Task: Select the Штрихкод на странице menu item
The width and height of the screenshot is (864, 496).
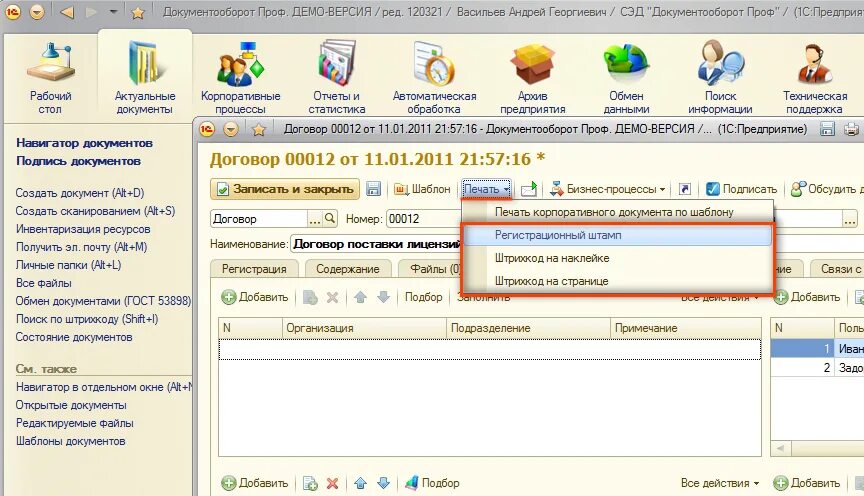Action: pyautogui.click(x=617, y=281)
